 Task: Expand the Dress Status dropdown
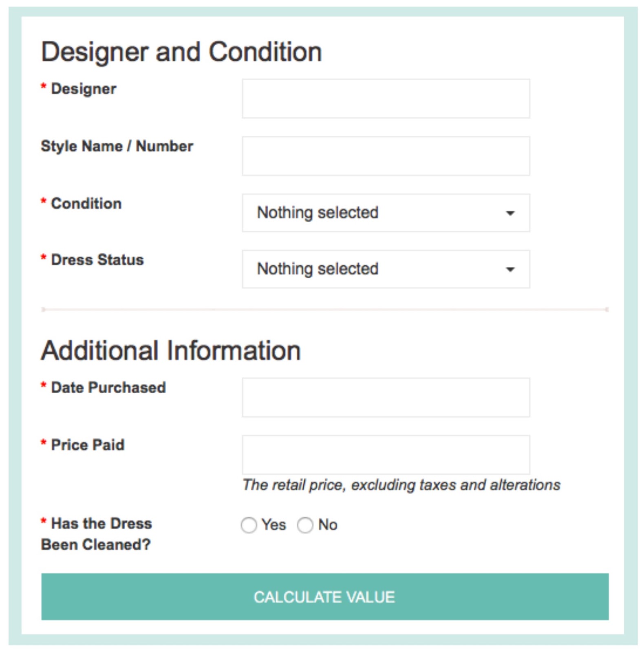(386, 269)
